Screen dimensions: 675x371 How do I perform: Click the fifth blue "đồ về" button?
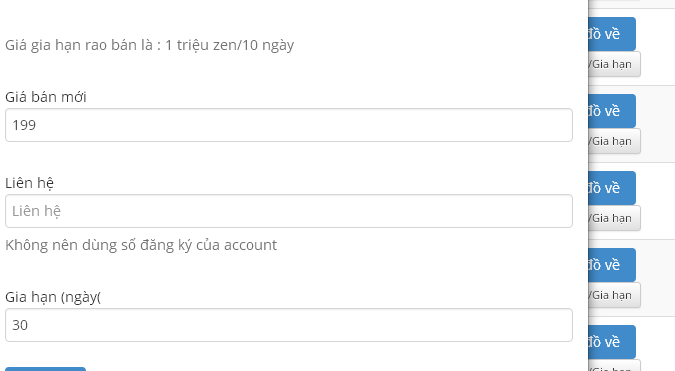pyautogui.click(x=612, y=342)
